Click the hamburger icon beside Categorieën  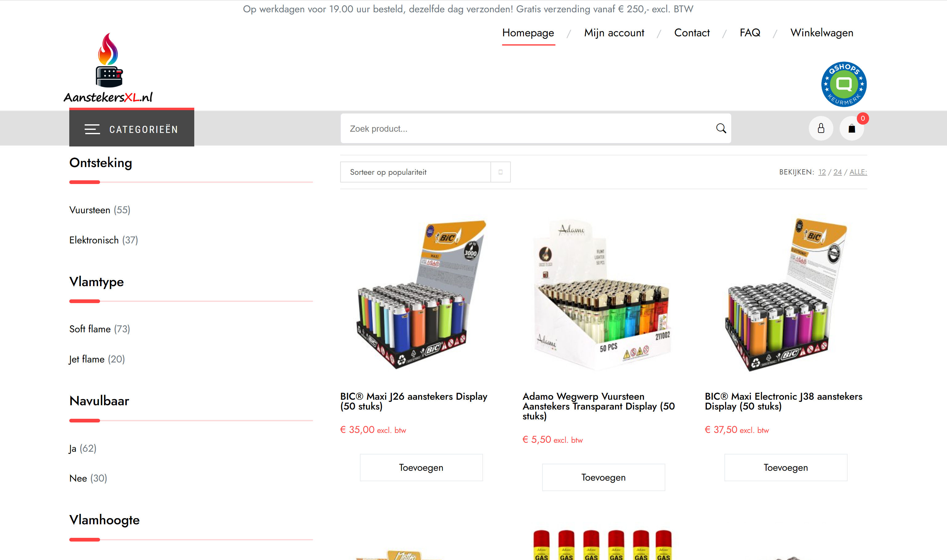tap(92, 129)
